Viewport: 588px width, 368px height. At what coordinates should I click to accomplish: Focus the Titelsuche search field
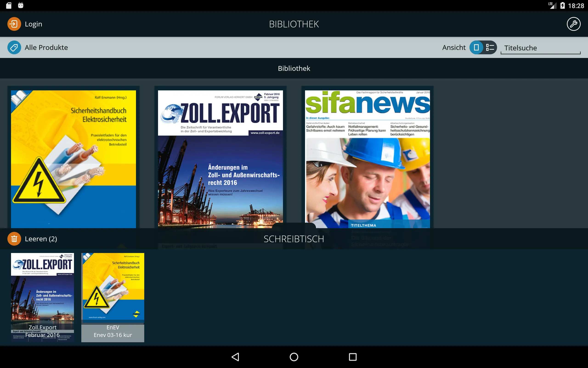click(x=540, y=48)
